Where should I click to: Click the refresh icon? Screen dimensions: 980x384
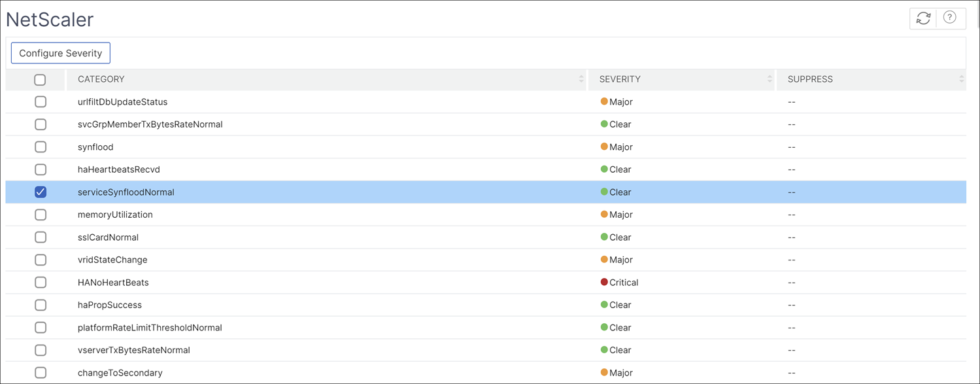tap(923, 18)
